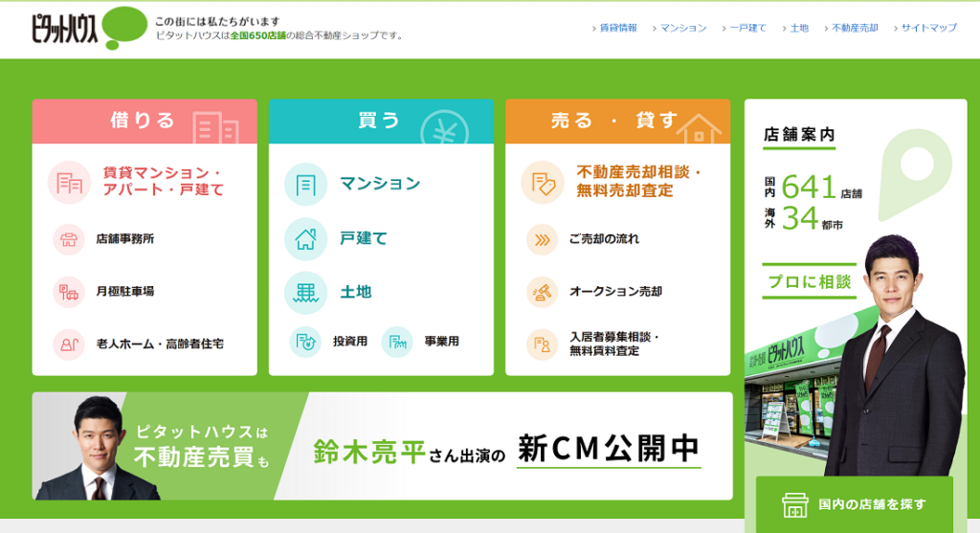980x533 pixels.
Task: Click the 土地 land icon
Action: tap(305, 293)
